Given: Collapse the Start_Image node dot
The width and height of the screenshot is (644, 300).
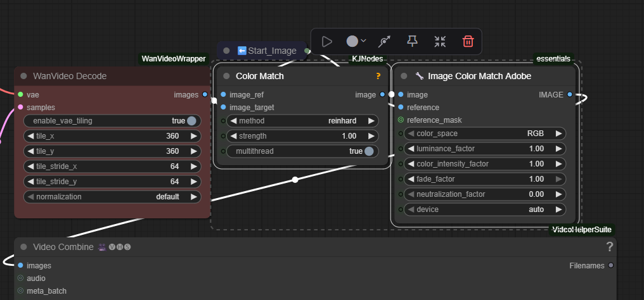Looking at the screenshot, I should [x=226, y=51].
